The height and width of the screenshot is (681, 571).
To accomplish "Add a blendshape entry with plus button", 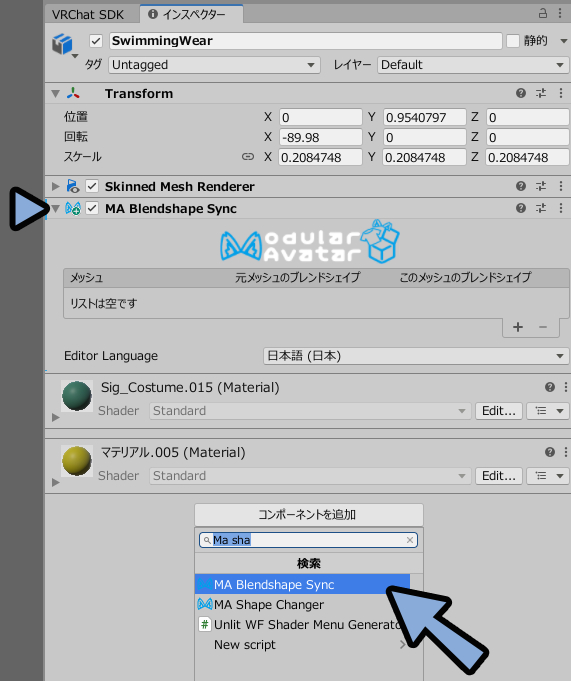I will (518, 327).
